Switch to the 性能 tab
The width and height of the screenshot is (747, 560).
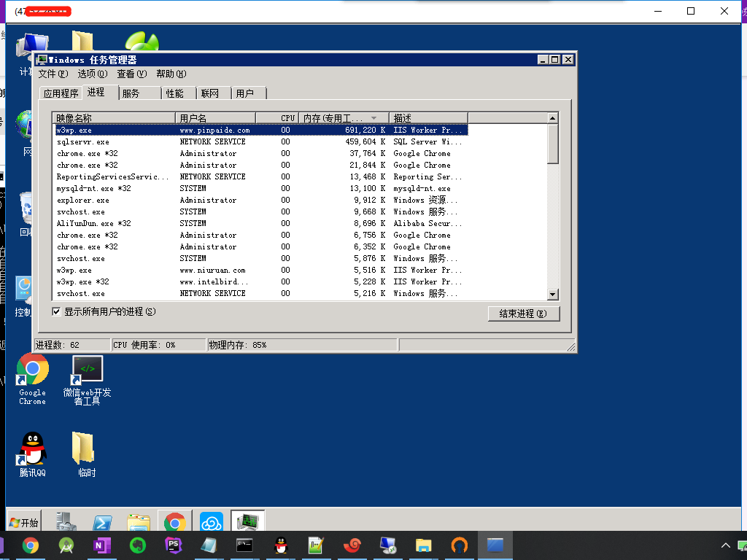coord(174,93)
